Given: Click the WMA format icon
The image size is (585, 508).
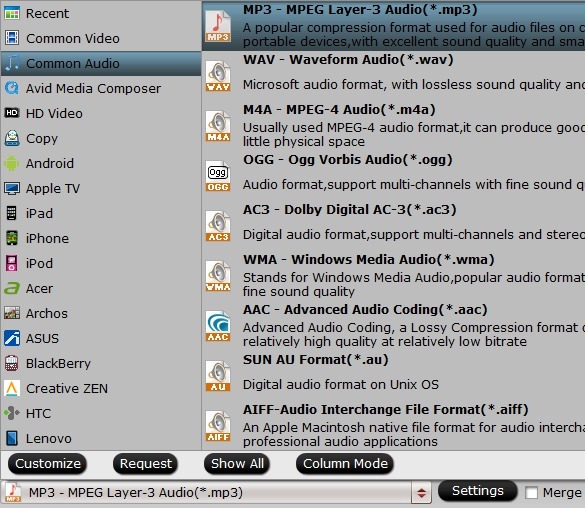Looking at the screenshot, I should pyautogui.click(x=218, y=276).
